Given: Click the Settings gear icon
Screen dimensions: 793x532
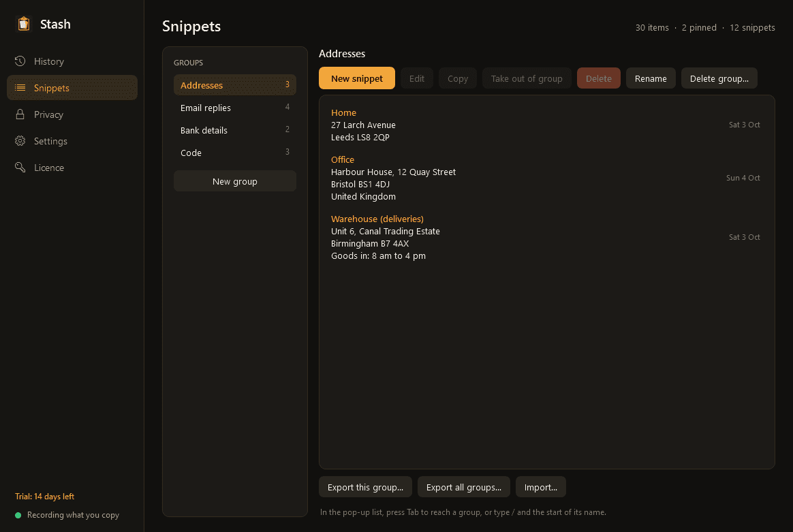Looking at the screenshot, I should point(20,141).
